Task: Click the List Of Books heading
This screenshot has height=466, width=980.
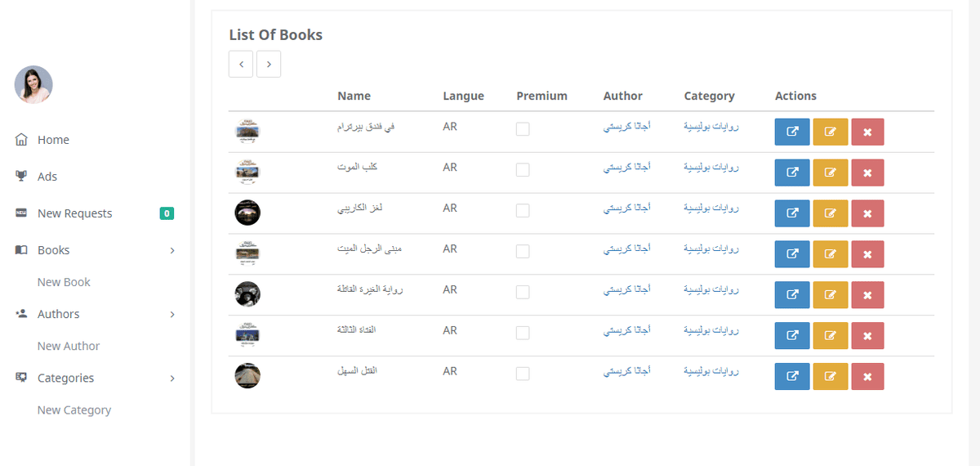Action: point(276,35)
